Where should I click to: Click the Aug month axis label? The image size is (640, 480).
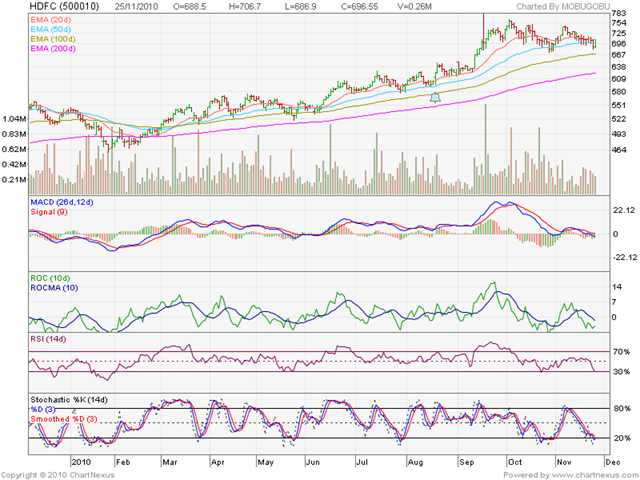[x=416, y=462]
